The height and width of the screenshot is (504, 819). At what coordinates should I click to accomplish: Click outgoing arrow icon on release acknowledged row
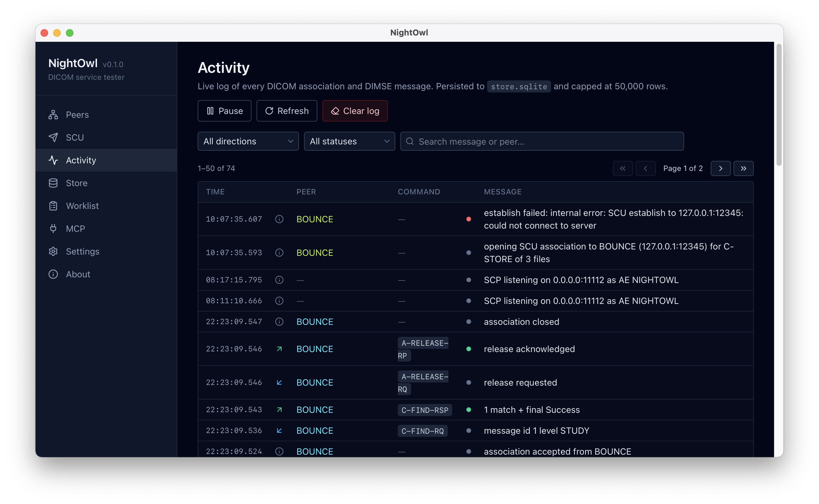(279, 349)
